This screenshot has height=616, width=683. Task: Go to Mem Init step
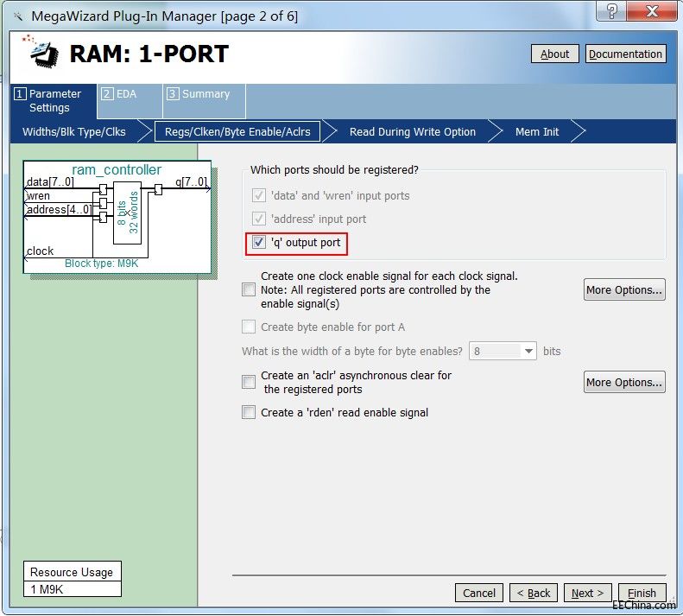[537, 131]
